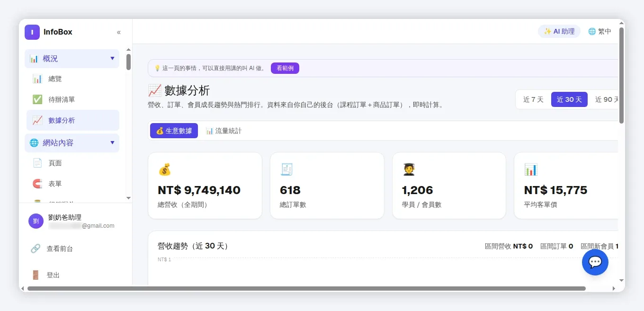Open the blue chat bubble widget
Screen dimensions: 644x311
(x=595, y=262)
